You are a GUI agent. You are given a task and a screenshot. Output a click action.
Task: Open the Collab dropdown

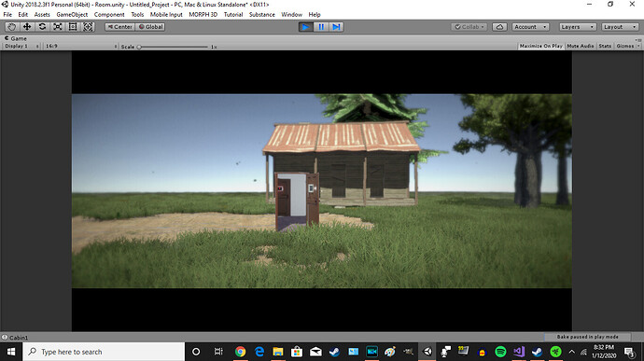(x=469, y=27)
